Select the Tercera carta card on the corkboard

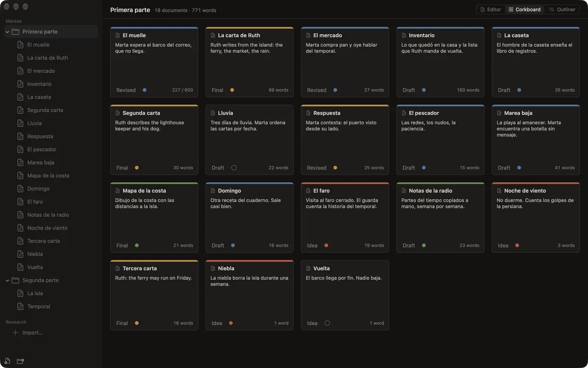point(154,295)
